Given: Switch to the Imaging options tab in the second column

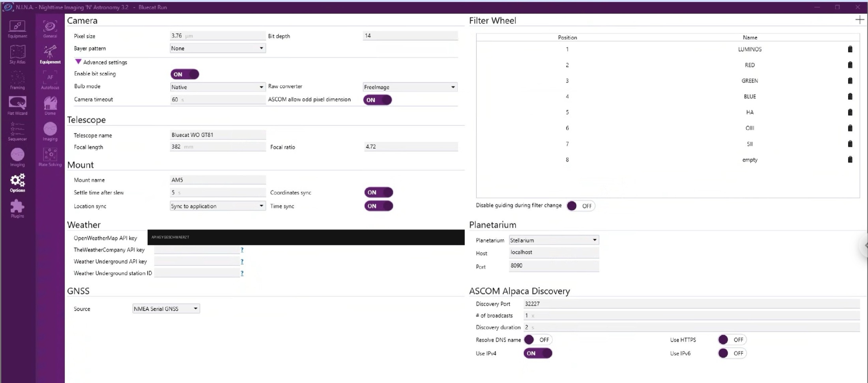Looking at the screenshot, I should pyautogui.click(x=50, y=131).
